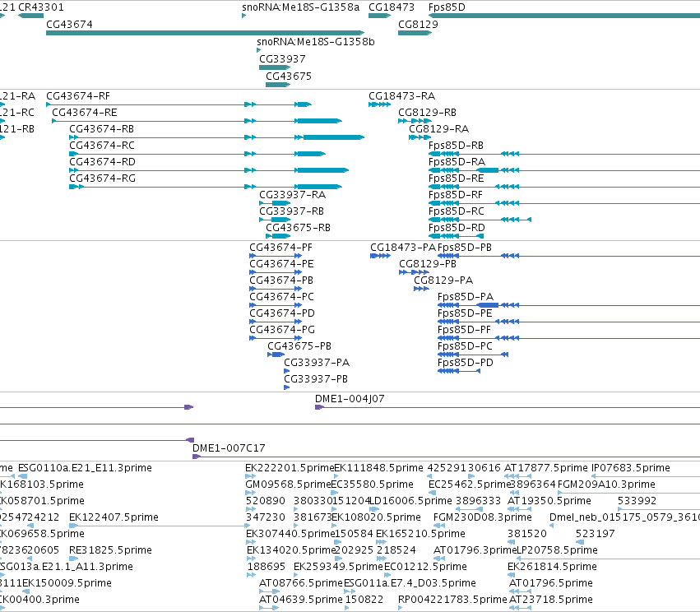Click transcript CG43674-RD label
This screenshot has height=612, width=700.
102,162
